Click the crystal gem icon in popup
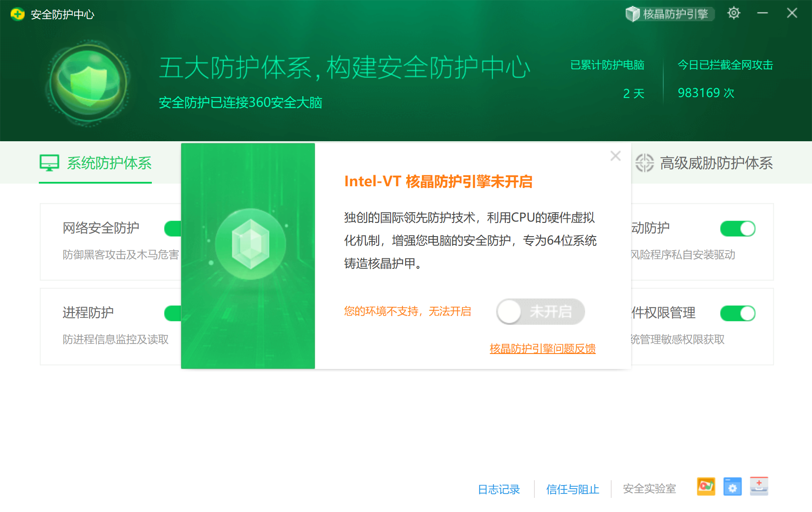The image size is (812, 512). point(251,244)
